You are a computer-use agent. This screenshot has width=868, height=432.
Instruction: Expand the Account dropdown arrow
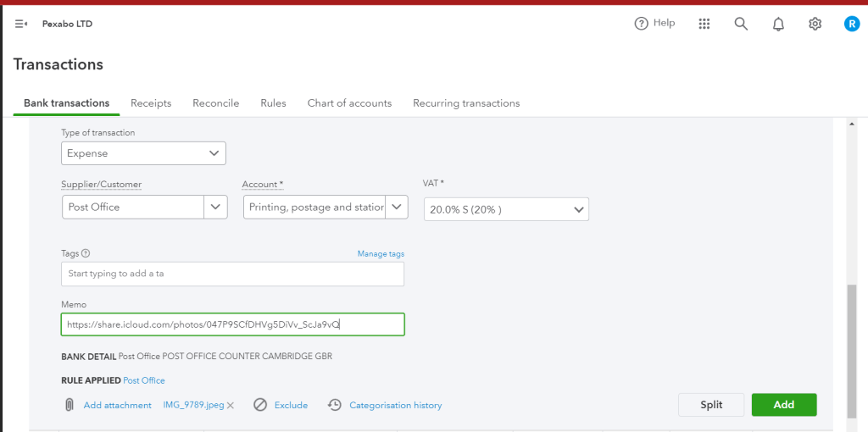(x=397, y=207)
